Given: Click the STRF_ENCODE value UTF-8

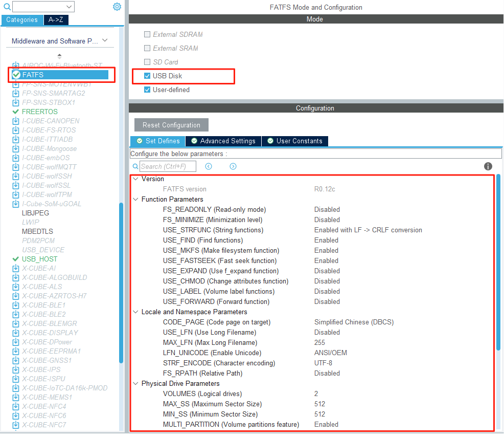Looking at the screenshot, I should (x=323, y=363).
